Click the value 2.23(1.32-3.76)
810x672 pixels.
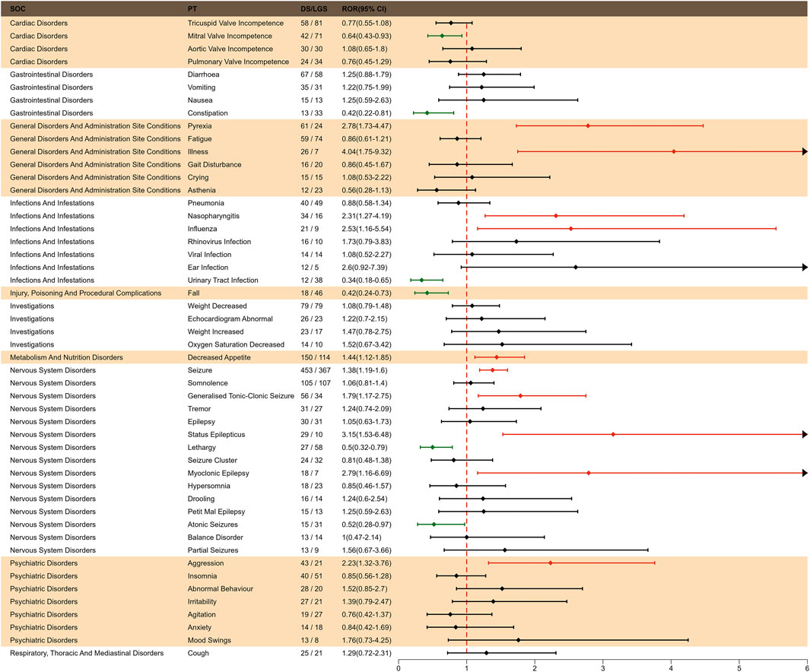click(367, 563)
